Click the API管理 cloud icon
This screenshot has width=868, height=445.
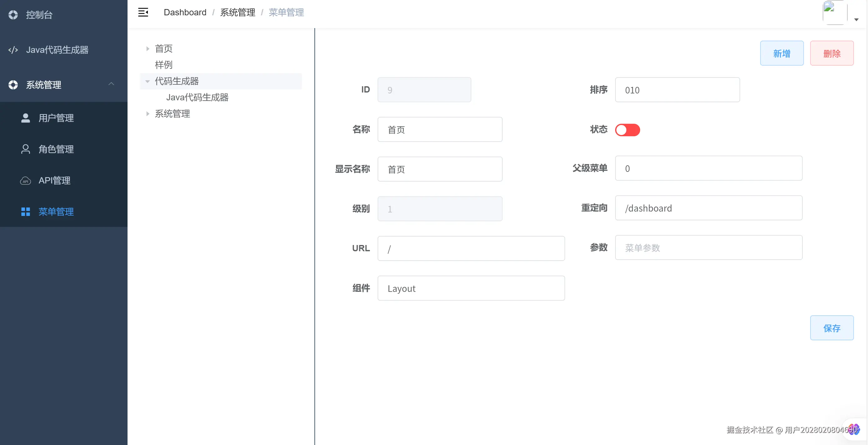click(x=26, y=181)
